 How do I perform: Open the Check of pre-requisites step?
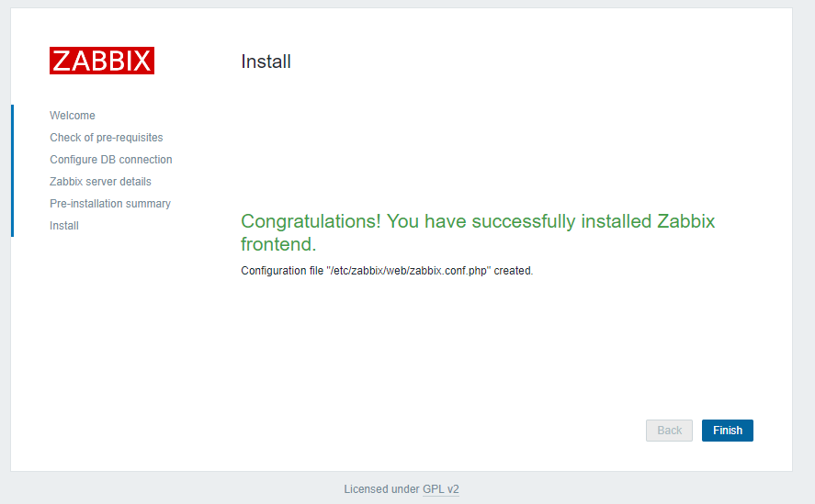(107, 138)
